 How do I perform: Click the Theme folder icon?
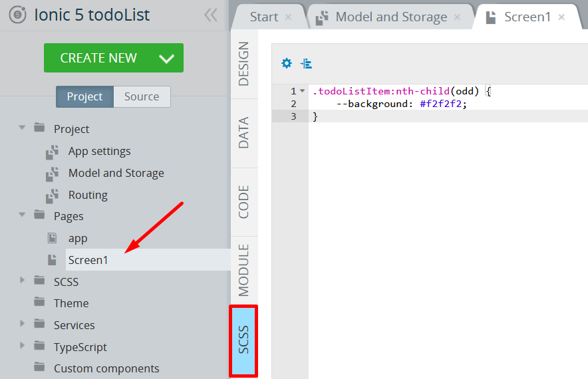pyautogui.click(x=39, y=302)
